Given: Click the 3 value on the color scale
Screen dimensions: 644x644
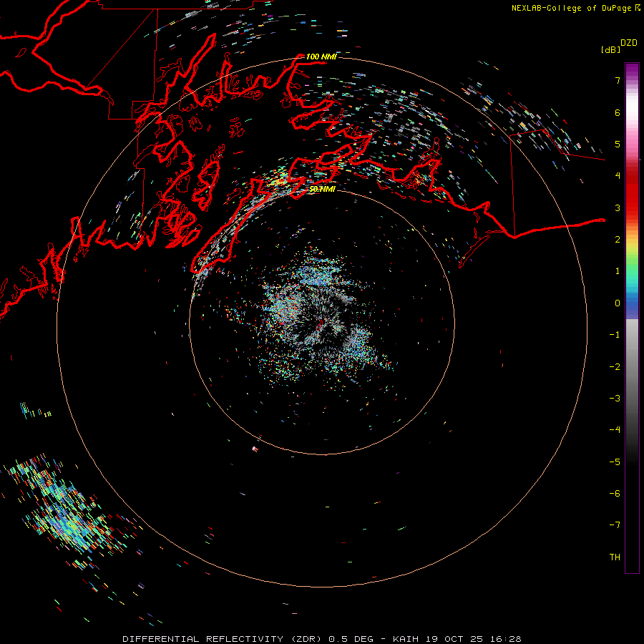Looking at the screenshot, I should 618,208.
